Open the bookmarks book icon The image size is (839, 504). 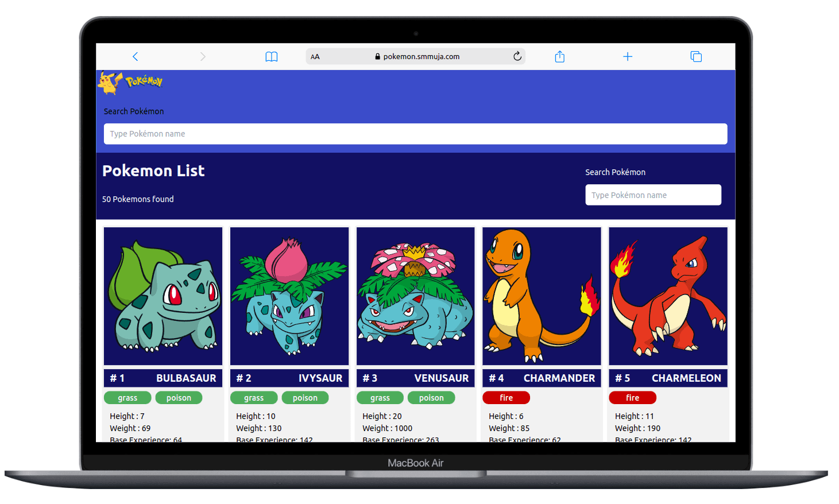click(x=272, y=56)
